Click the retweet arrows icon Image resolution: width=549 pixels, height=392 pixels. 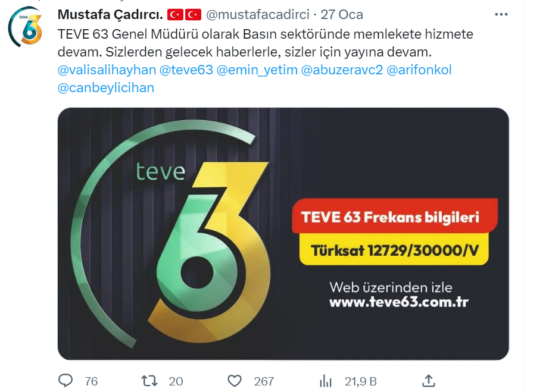[x=149, y=381]
